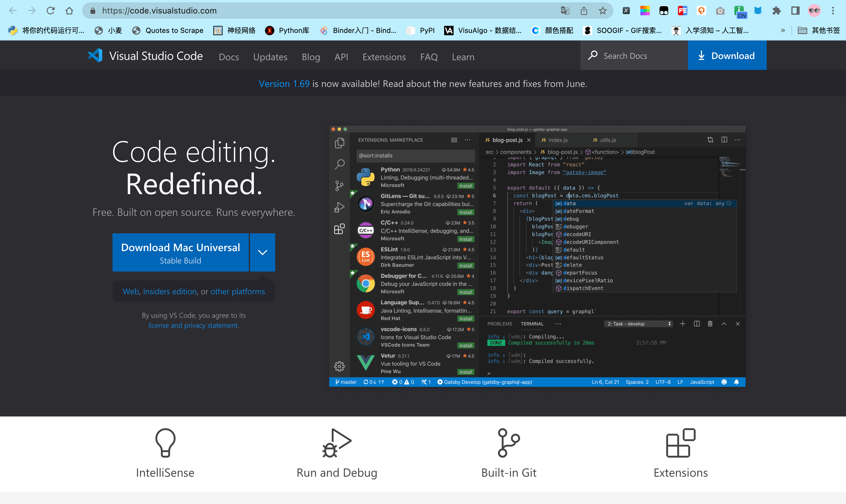Open the Binder入门 bookmark
846x504 pixels.
358,31
